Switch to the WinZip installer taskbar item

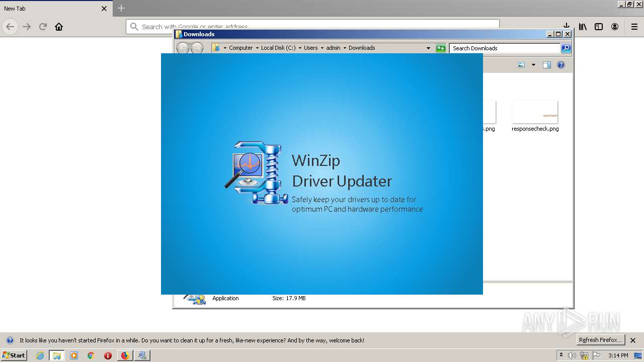coord(142,355)
